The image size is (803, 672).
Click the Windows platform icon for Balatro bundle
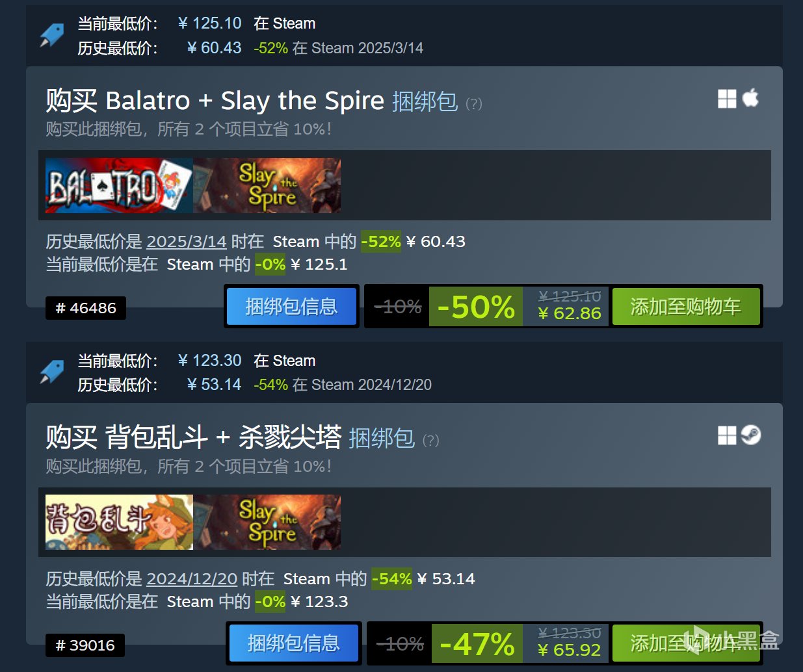click(727, 99)
